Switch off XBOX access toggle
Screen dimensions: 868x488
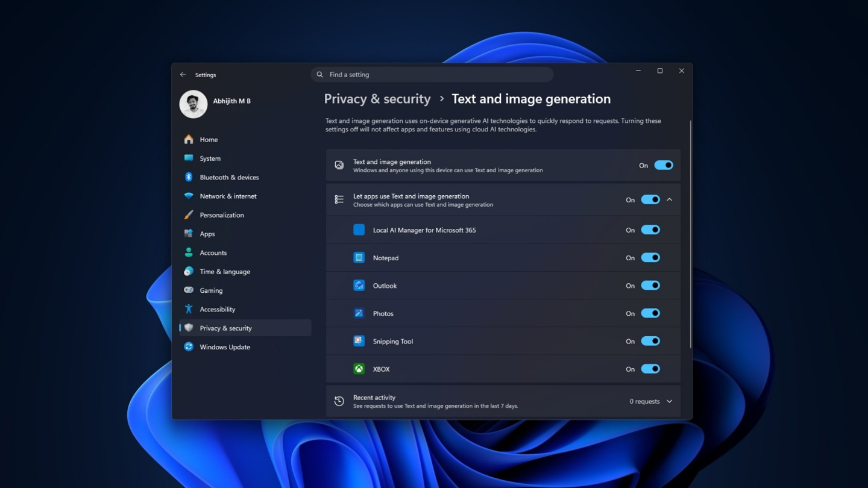click(x=650, y=369)
